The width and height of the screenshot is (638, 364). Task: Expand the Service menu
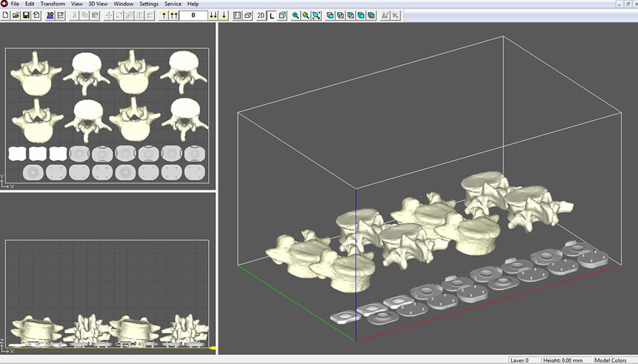173,4
